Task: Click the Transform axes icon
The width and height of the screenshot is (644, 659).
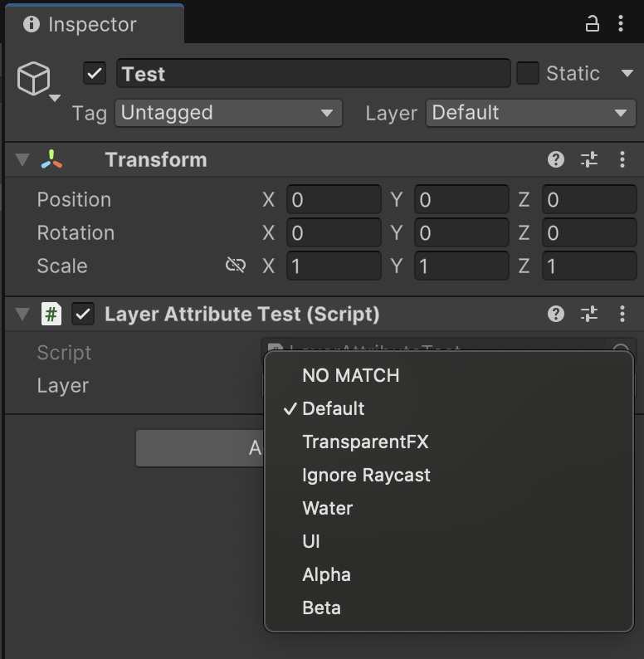Action: pyautogui.click(x=51, y=159)
